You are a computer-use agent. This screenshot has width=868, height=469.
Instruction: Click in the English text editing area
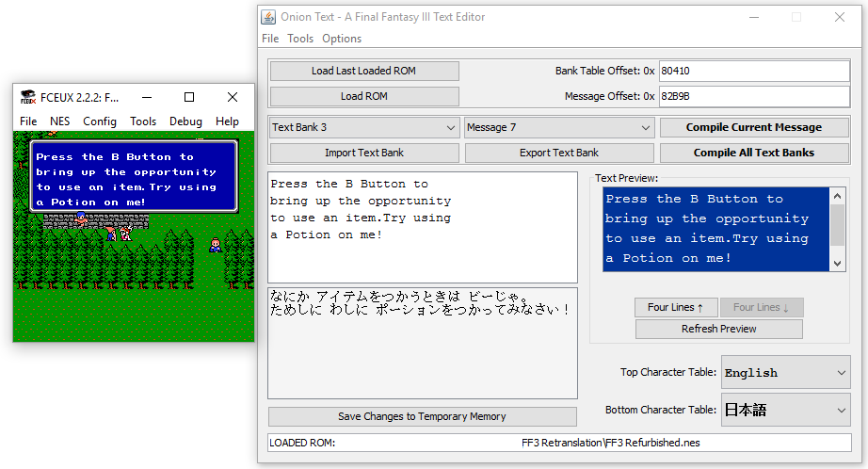click(423, 228)
